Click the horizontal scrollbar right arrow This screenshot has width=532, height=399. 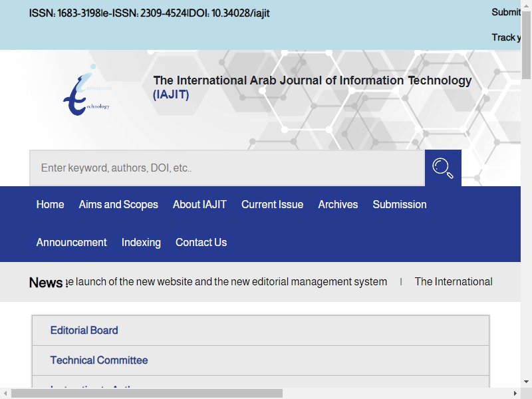tap(515, 393)
